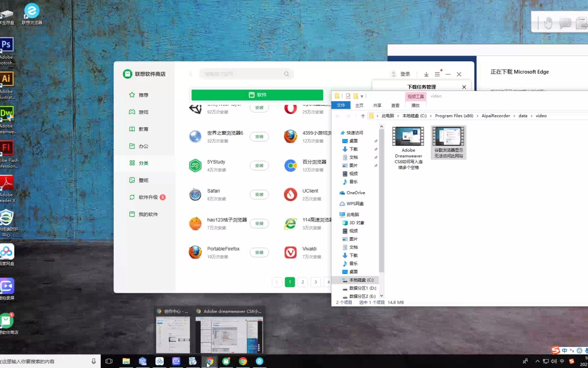
Task: Open Adobe Flash Professional desktop icon
Action: (8, 154)
